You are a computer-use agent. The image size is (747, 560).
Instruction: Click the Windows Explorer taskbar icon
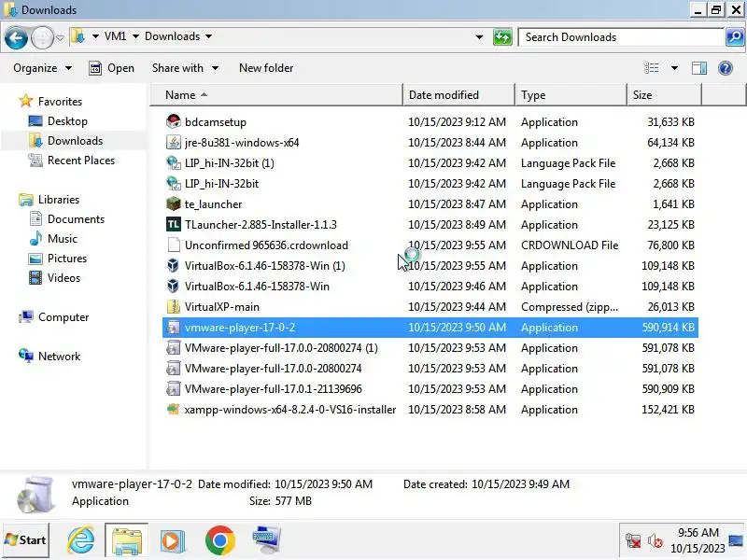tap(127, 540)
